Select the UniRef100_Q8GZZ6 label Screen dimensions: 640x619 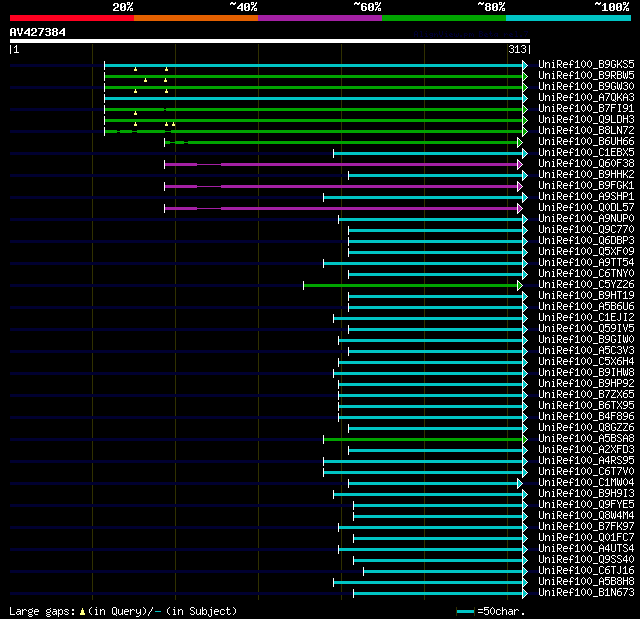[x=586, y=428]
